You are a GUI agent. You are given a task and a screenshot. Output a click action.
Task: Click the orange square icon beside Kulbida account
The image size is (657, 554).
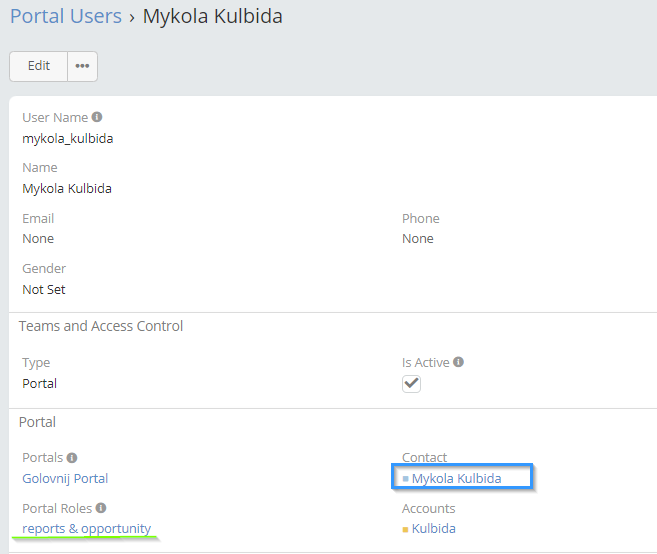tap(405, 530)
